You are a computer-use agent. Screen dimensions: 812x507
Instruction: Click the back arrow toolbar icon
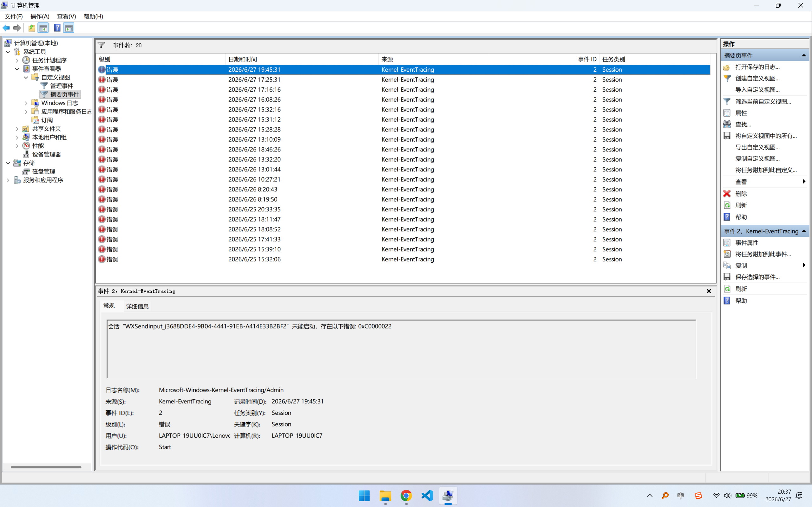click(6, 28)
